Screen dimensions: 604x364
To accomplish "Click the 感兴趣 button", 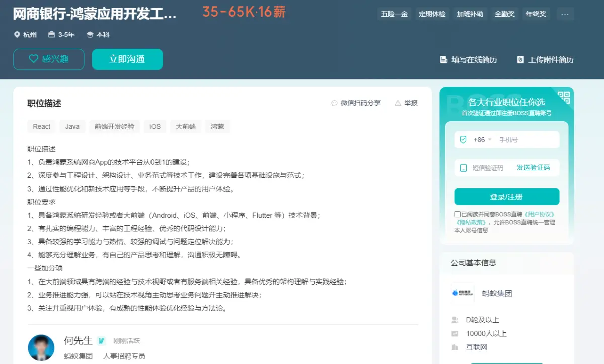I will coord(49,59).
